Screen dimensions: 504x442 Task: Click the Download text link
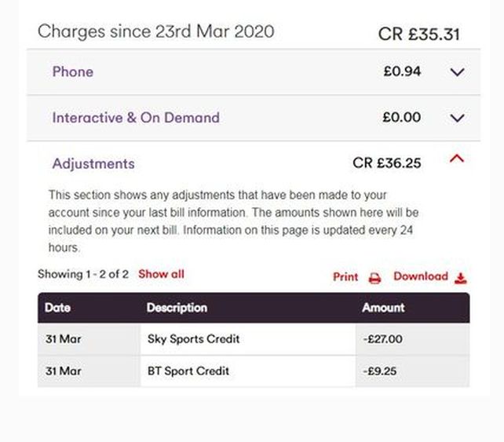421,276
